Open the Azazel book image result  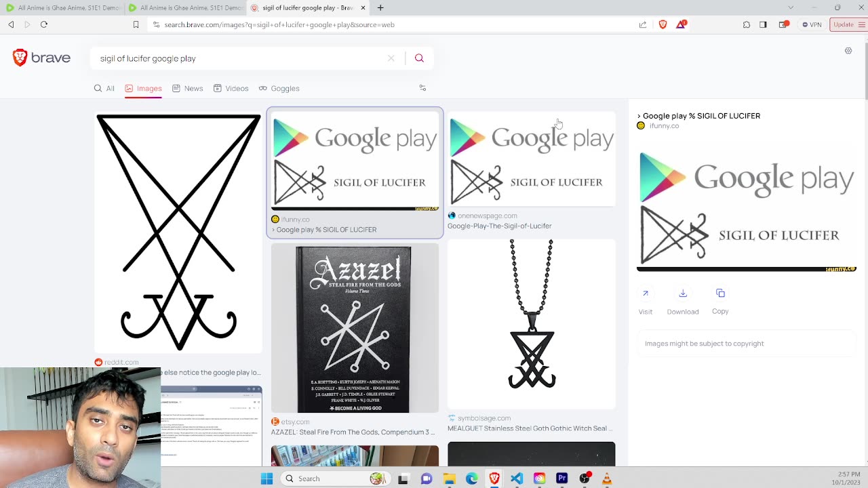click(355, 329)
